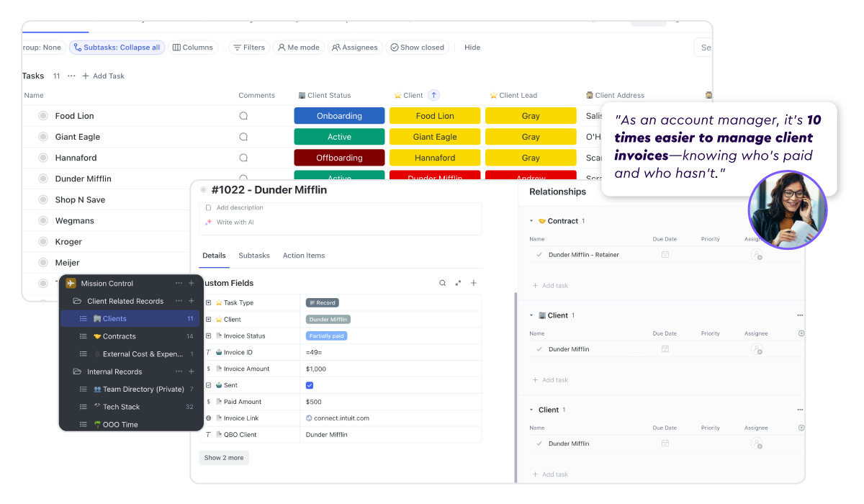Toggle Shop N Save status circle
The image size is (864, 504).
click(43, 199)
